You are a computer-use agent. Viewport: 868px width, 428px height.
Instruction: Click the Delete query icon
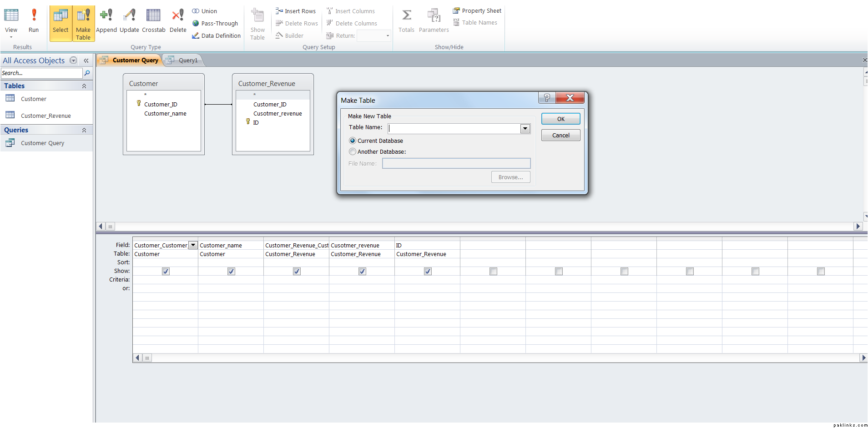(x=178, y=20)
